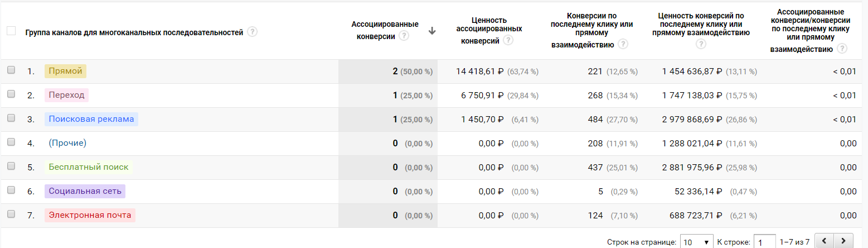Sort by Конверсии по последнему клику header
This screenshot has width=868, height=248.
[591, 28]
